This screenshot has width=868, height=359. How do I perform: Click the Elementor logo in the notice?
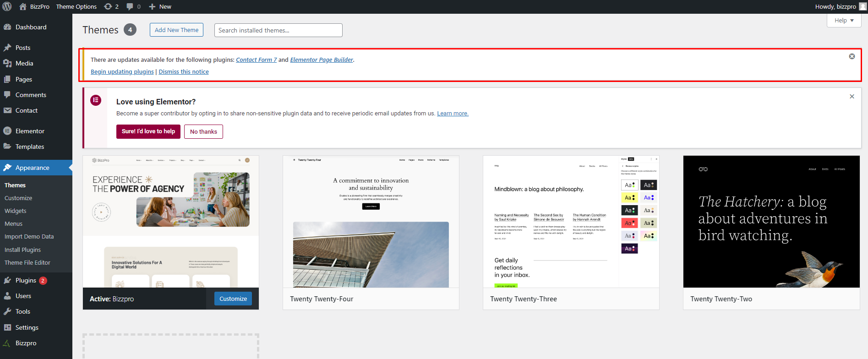tap(96, 100)
